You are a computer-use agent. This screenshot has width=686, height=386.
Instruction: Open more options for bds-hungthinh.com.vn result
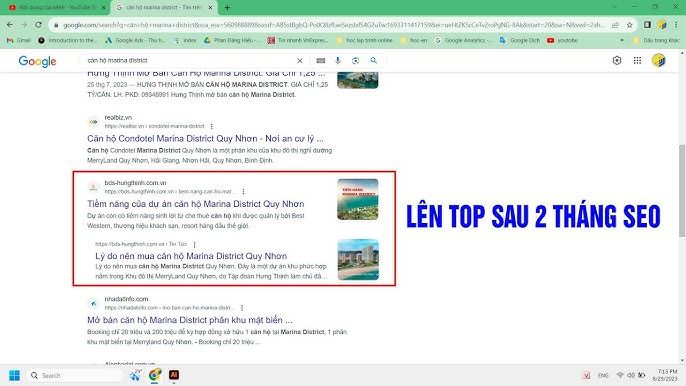click(x=243, y=192)
